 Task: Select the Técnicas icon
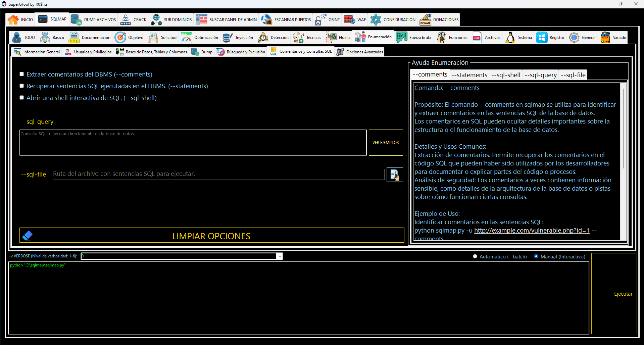[x=298, y=37]
